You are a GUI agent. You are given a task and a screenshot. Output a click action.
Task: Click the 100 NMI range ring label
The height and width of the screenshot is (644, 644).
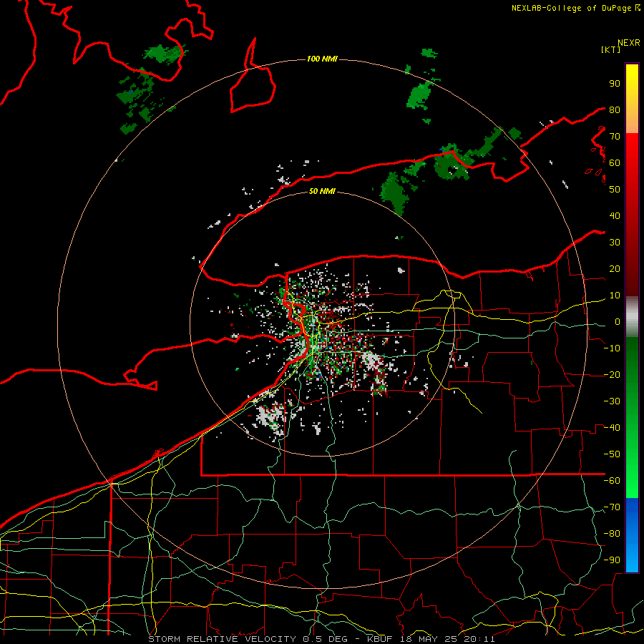tap(322, 59)
